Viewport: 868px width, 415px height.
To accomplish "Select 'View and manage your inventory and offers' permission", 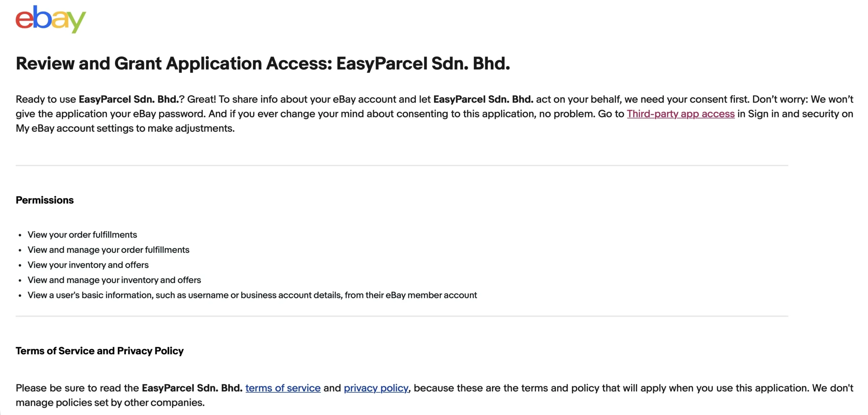I will (114, 280).
